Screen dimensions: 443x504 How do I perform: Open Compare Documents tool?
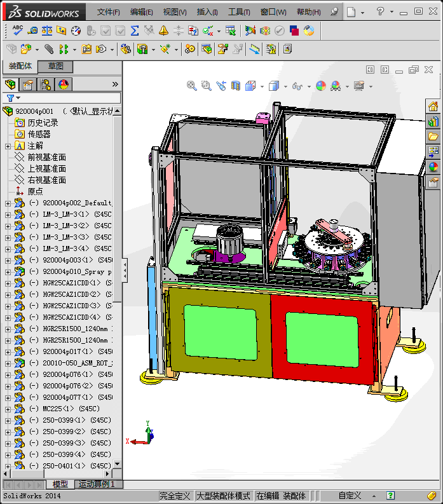(193, 31)
